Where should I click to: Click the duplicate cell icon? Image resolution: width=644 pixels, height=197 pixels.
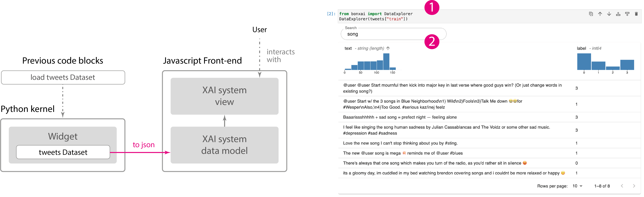click(591, 14)
